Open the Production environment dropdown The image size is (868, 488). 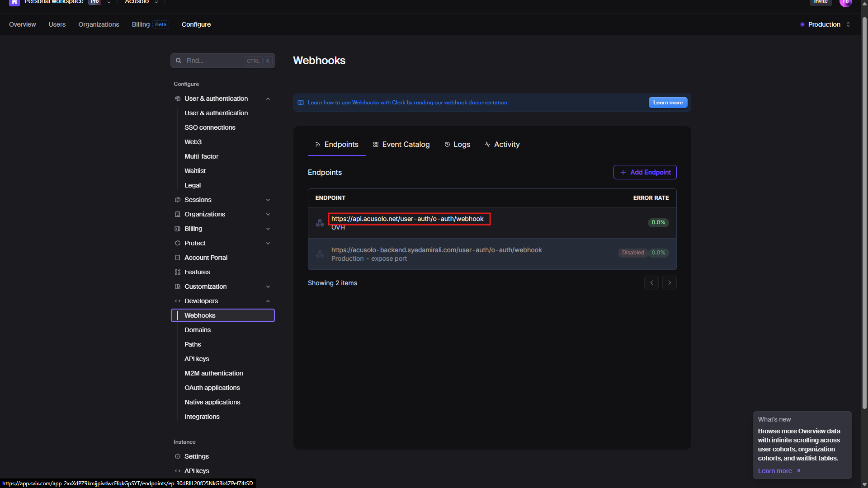pos(825,24)
